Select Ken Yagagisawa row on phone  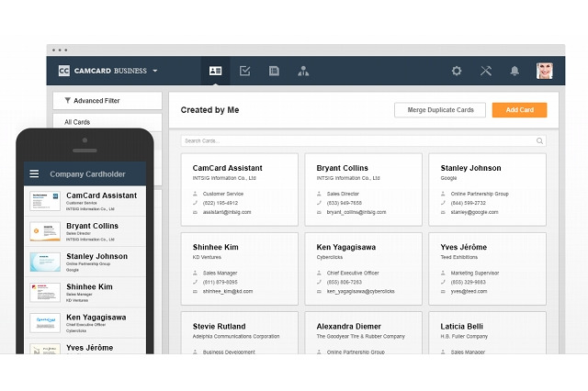85,323
